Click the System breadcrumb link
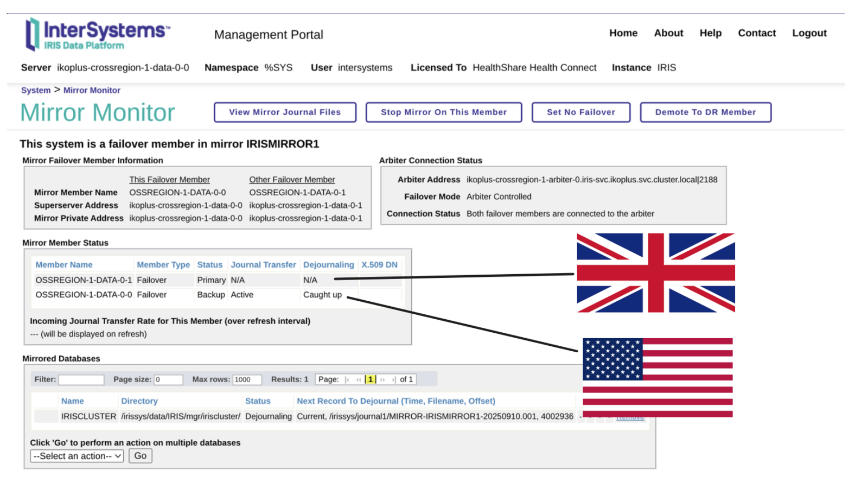This screenshot has height=488, width=868. pyautogui.click(x=36, y=90)
